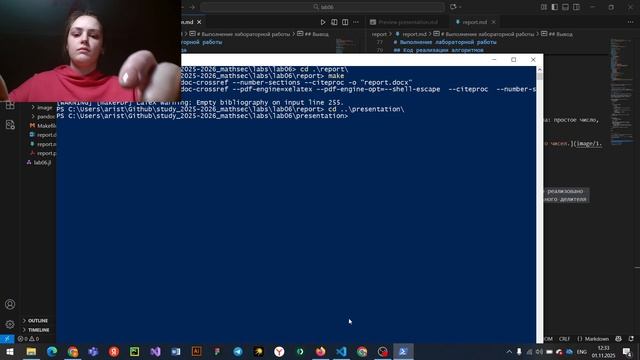Click '## Вывод' breadcrumb in left editor
The height and width of the screenshot is (360, 640).
coord(313,34)
